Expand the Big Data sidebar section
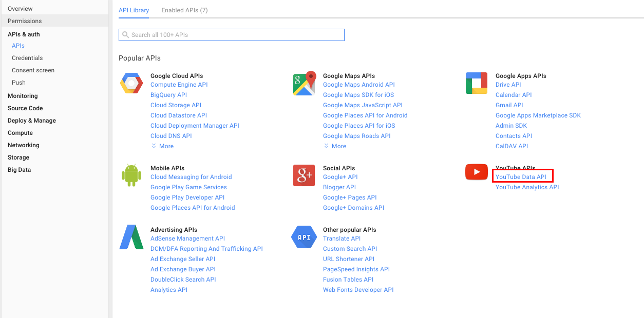 (x=19, y=170)
